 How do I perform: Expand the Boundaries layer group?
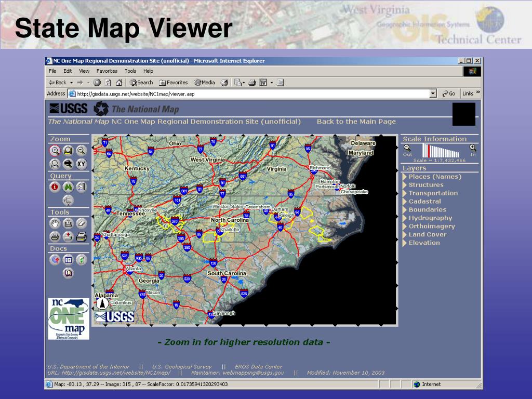point(404,210)
